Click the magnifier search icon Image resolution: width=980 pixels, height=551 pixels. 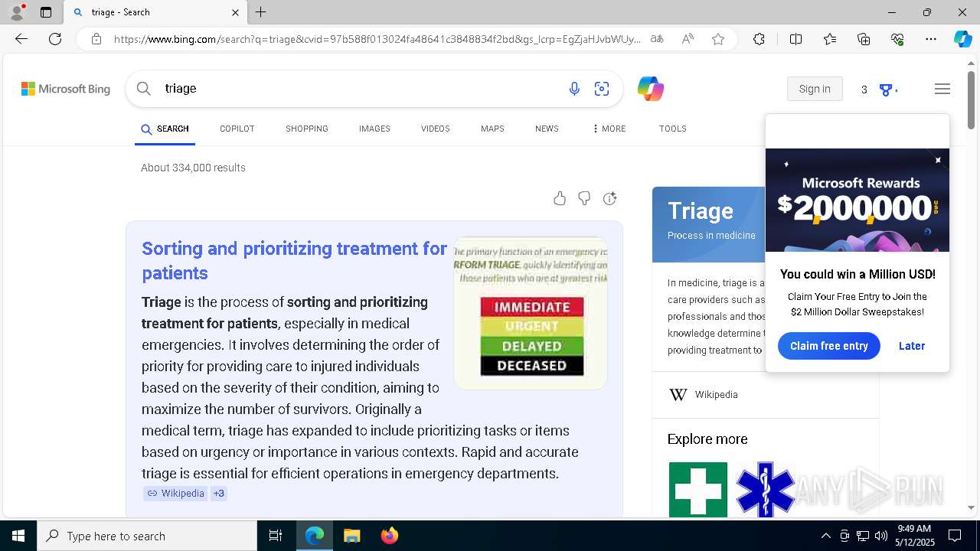143,89
